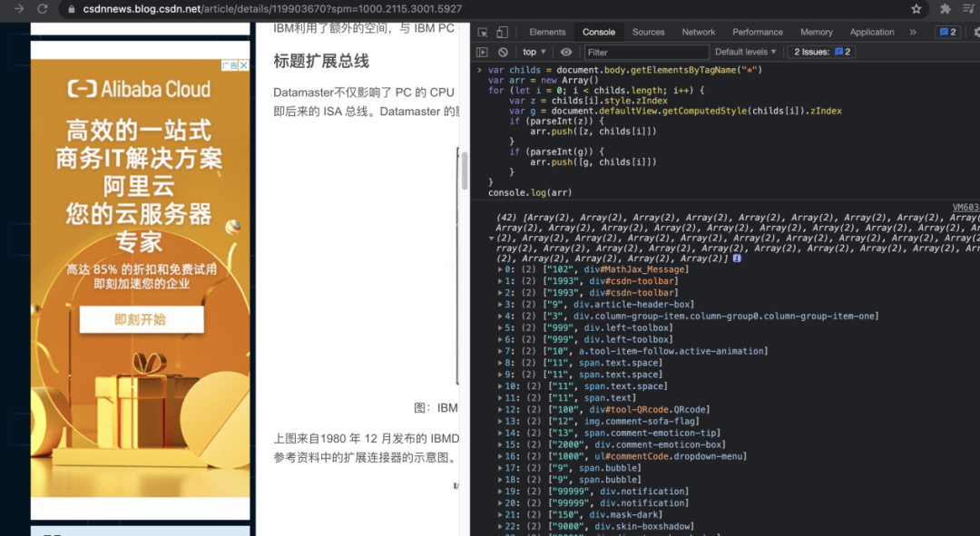This screenshot has height=536, width=980.
Task: Open the Sources tab
Action: point(648,32)
